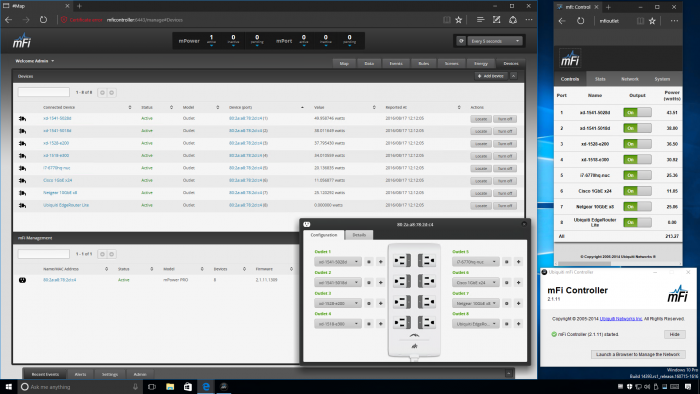Click the plus icon next to Outlet 8
Screen dimensions: 700x394
point(518,324)
